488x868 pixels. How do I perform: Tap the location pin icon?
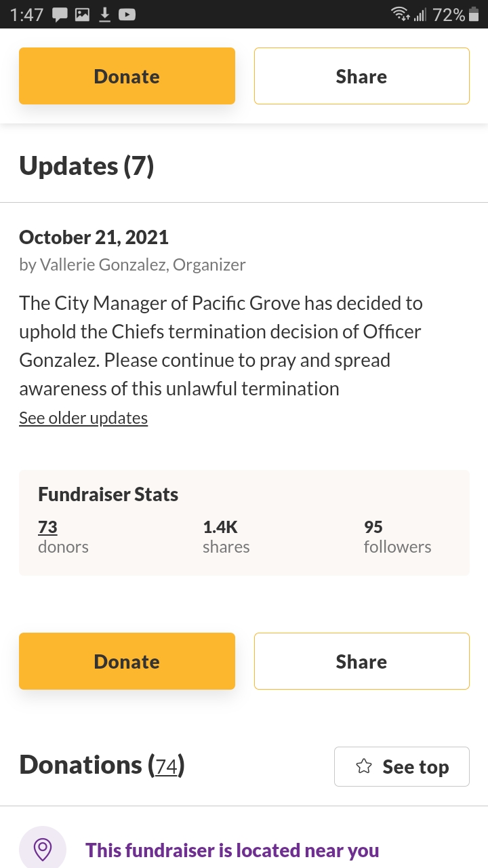pos(43,848)
